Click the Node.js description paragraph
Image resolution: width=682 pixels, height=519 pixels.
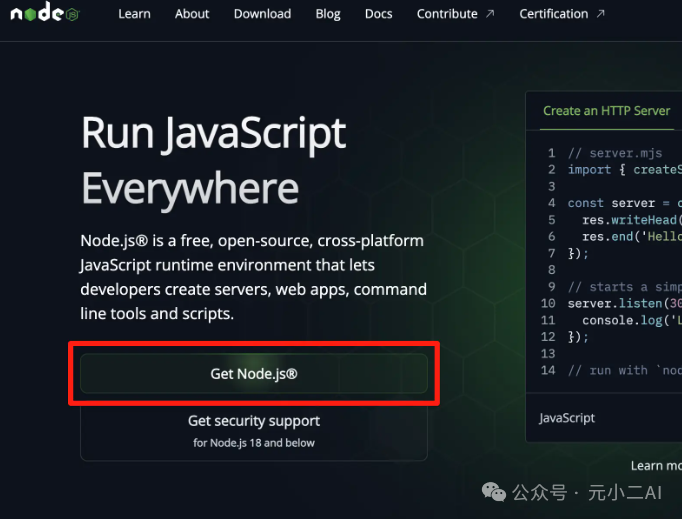tap(254, 277)
